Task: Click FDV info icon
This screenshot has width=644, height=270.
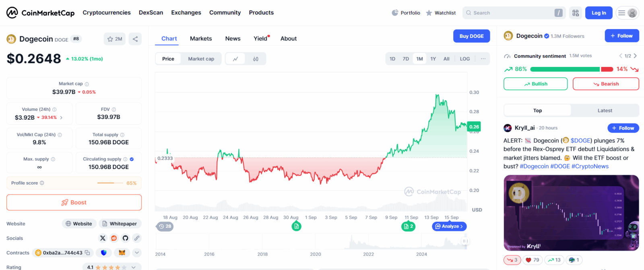Action: [x=114, y=110]
